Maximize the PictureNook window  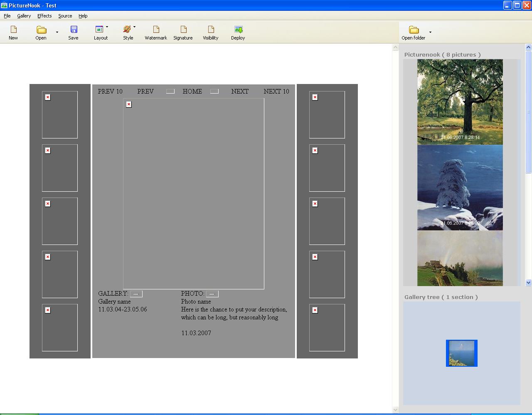coord(517,5)
